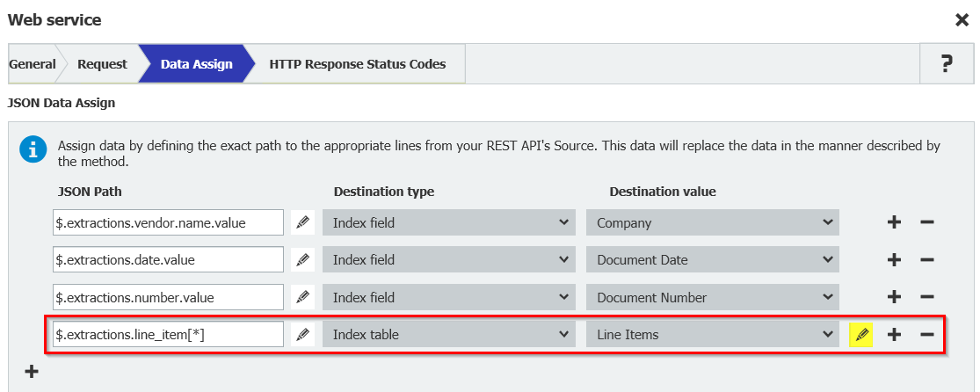Image resolution: width=980 pixels, height=392 pixels.
Task: Add row after Company assignment
Action: coord(895,222)
